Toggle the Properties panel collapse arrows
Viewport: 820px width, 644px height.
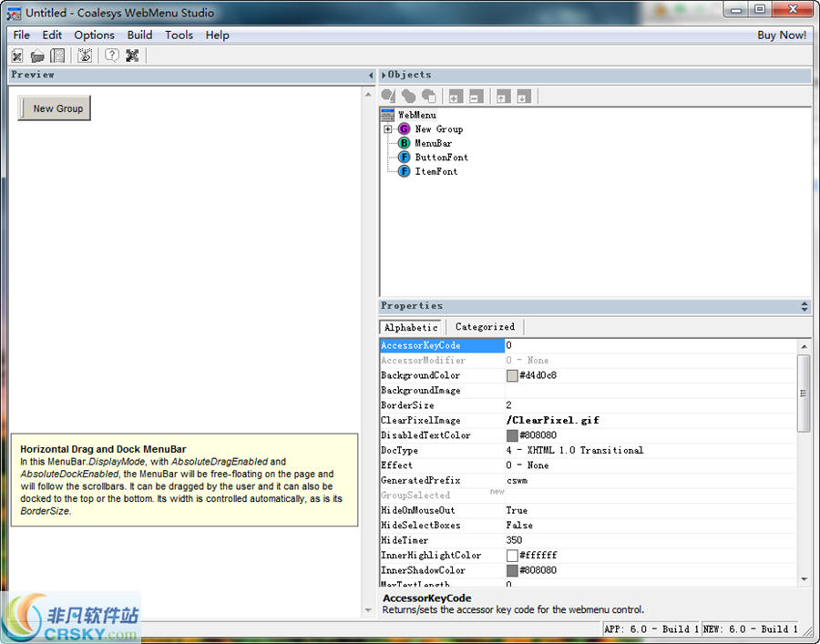tap(805, 306)
